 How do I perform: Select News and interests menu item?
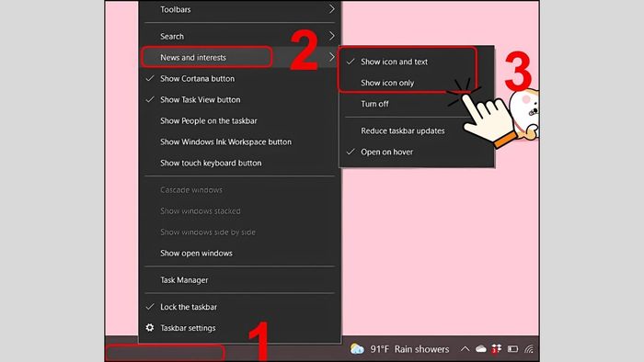(x=240, y=57)
